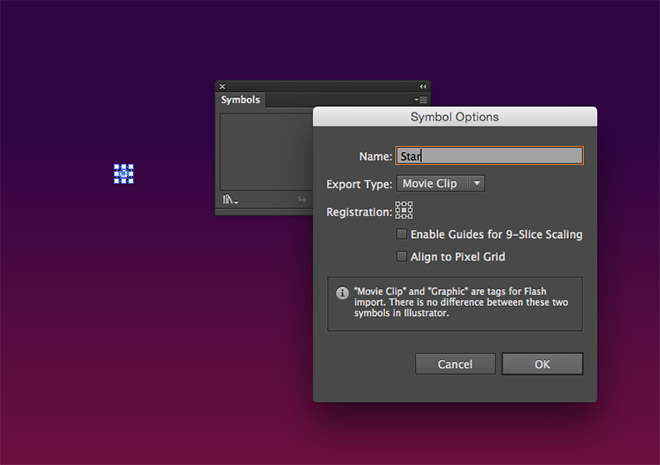Click into the Name text field
Viewport: 660px width, 465px height.
click(x=489, y=156)
